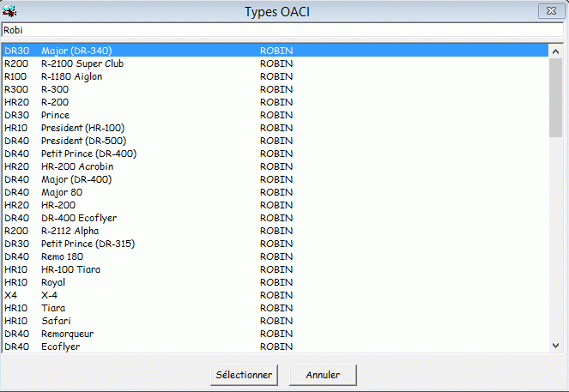
Task: Click the vertical scrollbar thumb
Action: [x=555, y=98]
